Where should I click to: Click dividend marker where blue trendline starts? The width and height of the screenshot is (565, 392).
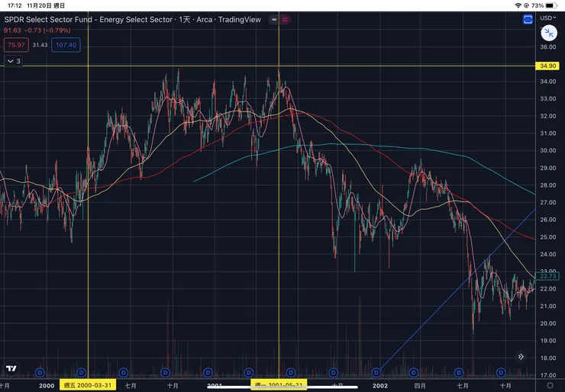point(376,372)
